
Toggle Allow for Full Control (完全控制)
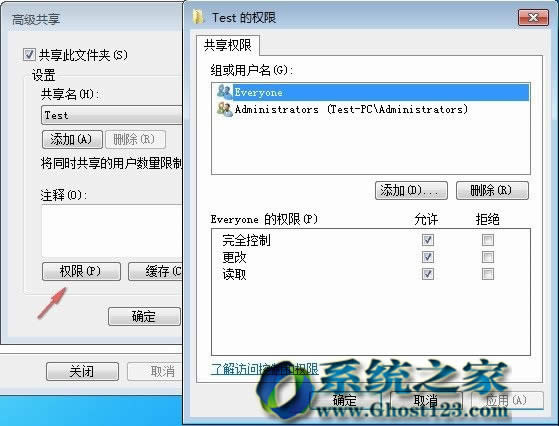427,240
